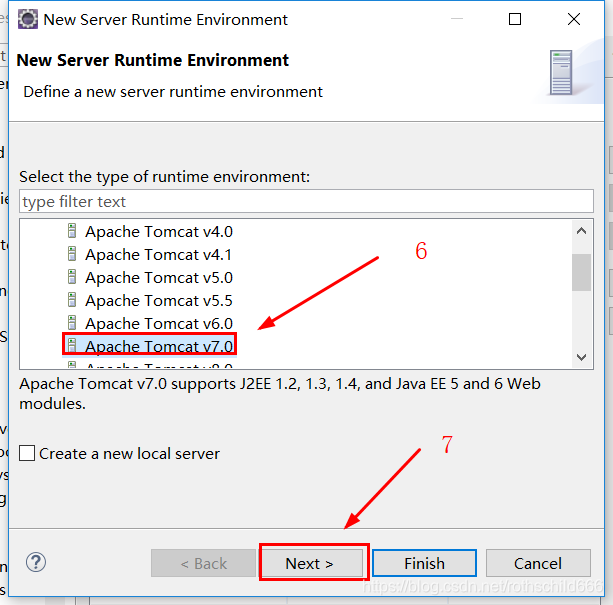The width and height of the screenshot is (613, 605).
Task: Enable Create a new local server checkbox
Action: click(x=27, y=453)
